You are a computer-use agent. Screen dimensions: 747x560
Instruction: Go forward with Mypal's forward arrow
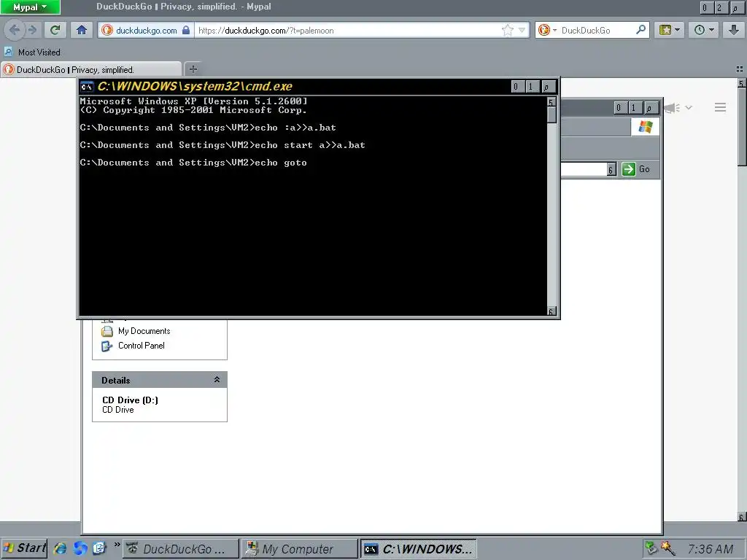click(33, 31)
